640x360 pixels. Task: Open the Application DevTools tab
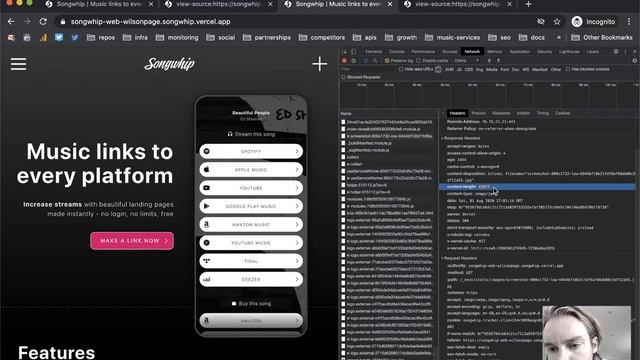[x=520, y=52]
